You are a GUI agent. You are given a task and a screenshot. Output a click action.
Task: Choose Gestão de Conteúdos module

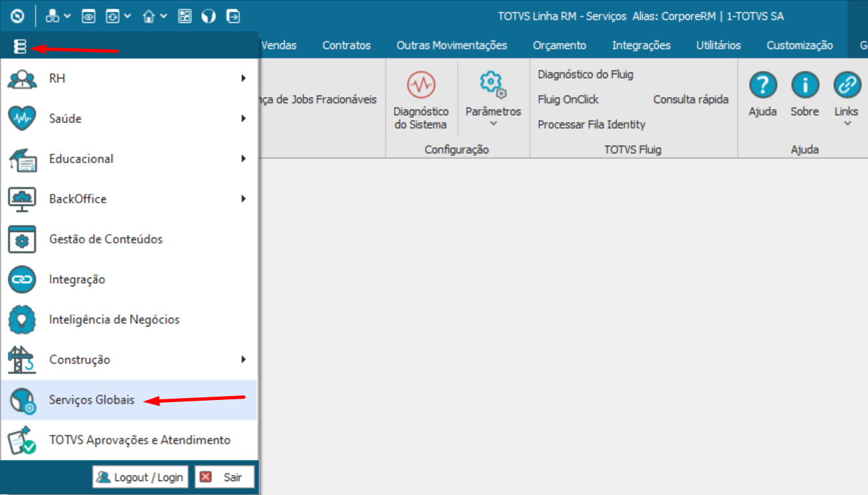pyautogui.click(x=129, y=239)
